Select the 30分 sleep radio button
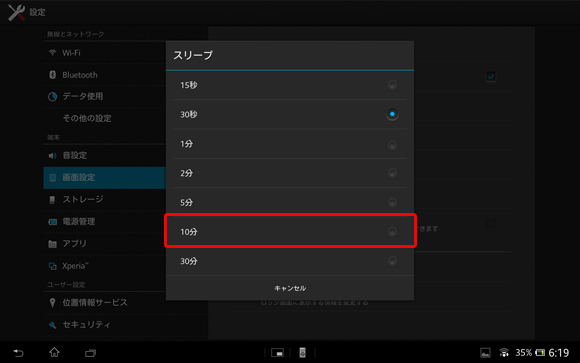 [x=392, y=261]
